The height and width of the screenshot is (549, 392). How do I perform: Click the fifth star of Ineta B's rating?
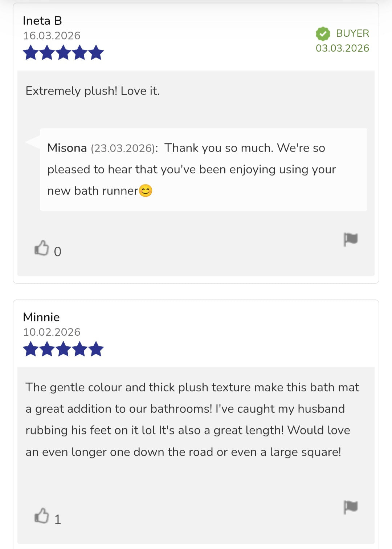click(x=96, y=53)
